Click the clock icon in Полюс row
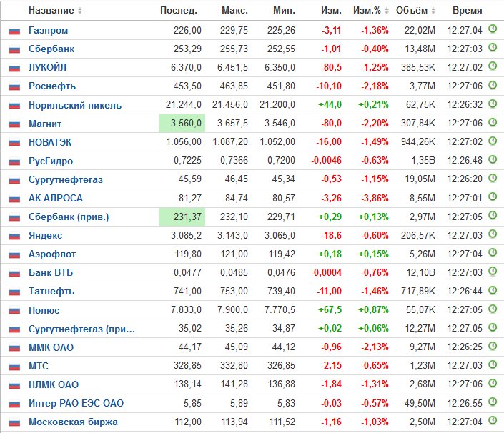This screenshot has width=504, height=433. (493, 309)
